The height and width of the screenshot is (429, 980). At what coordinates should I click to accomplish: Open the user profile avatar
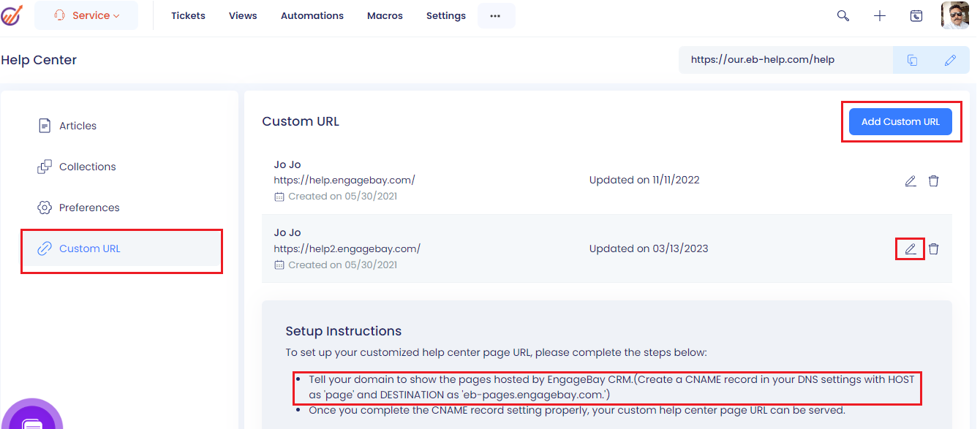(955, 15)
